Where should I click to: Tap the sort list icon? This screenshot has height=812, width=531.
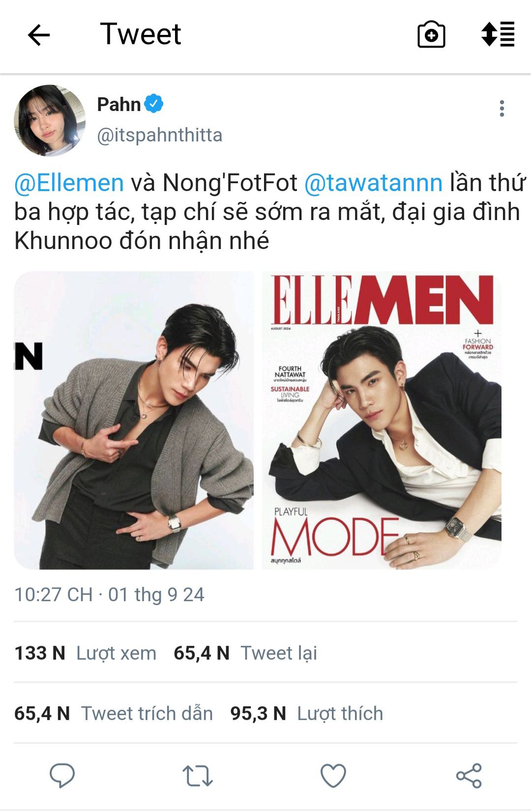click(498, 34)
